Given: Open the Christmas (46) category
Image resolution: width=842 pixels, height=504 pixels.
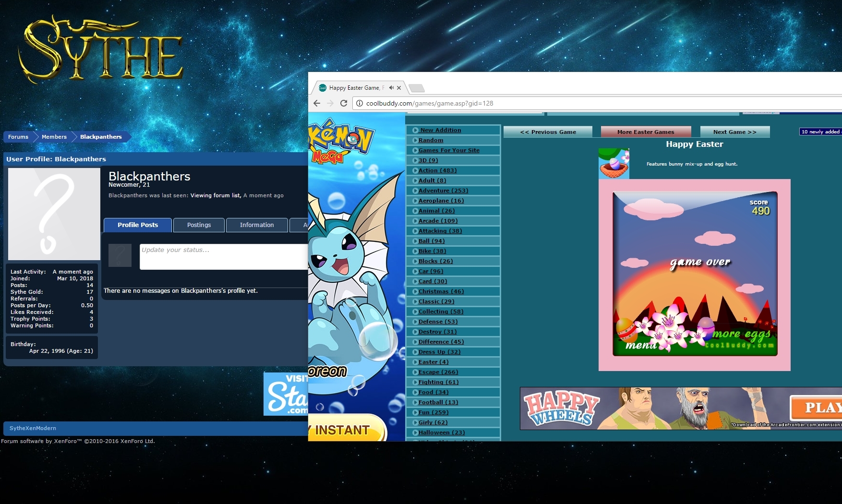Looking at the screenshot, I should pyautogui.click(x=441, y=291).
